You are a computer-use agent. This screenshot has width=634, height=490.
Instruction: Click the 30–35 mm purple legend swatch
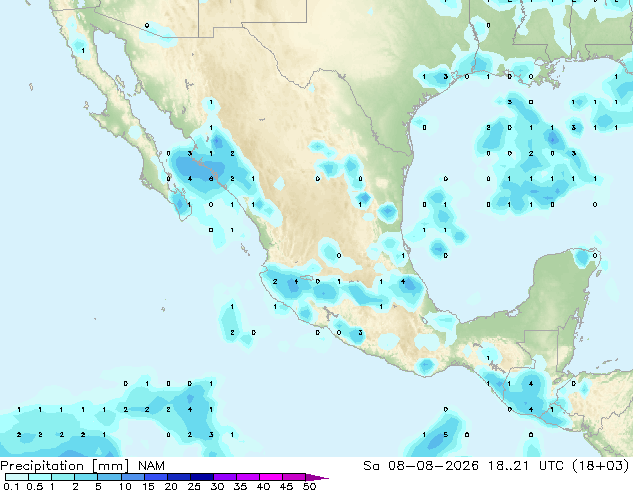[x=224, y=477]
